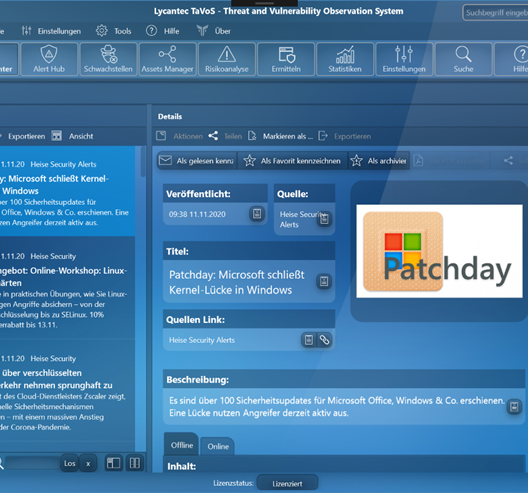Select the Ermitteln toolbar tile
This screenshot has width=528, height=493.
coord(286,59)
